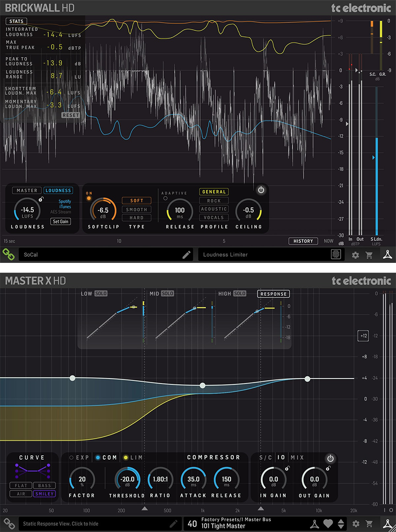This screenshot has height=532, width=396.
Task: Open the S/C tab
Action: click(266, 458)
